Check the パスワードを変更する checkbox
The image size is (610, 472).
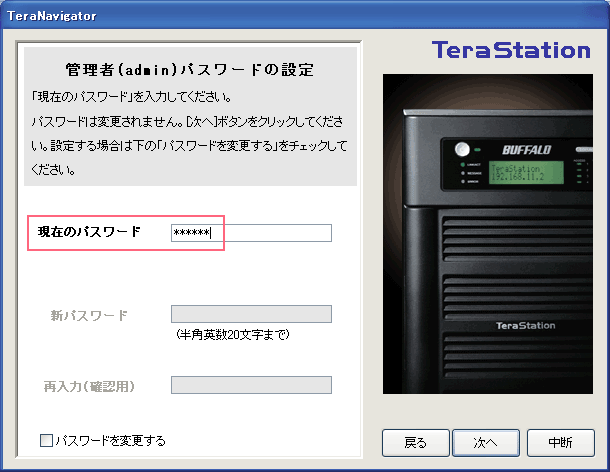46,440
